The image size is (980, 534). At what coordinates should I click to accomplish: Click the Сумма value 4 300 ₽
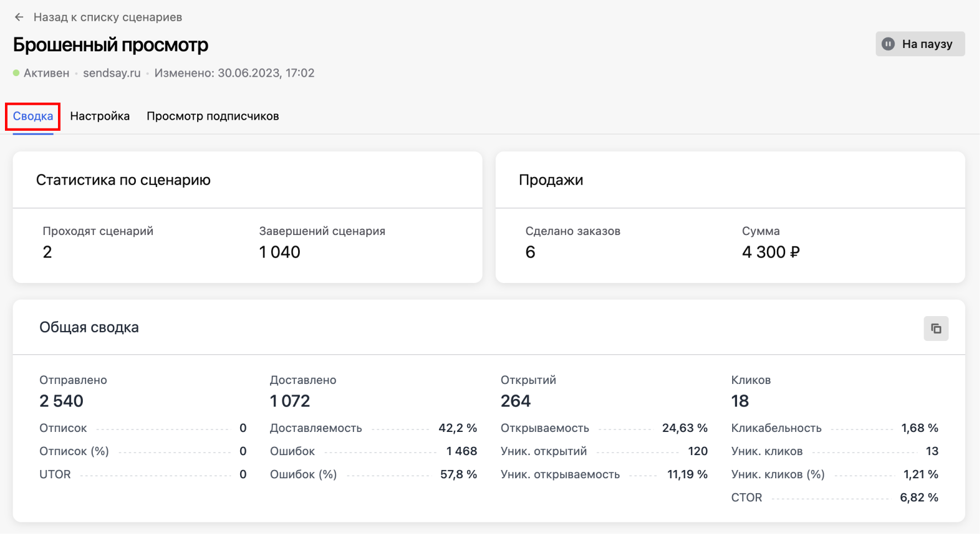click(771, 252)
